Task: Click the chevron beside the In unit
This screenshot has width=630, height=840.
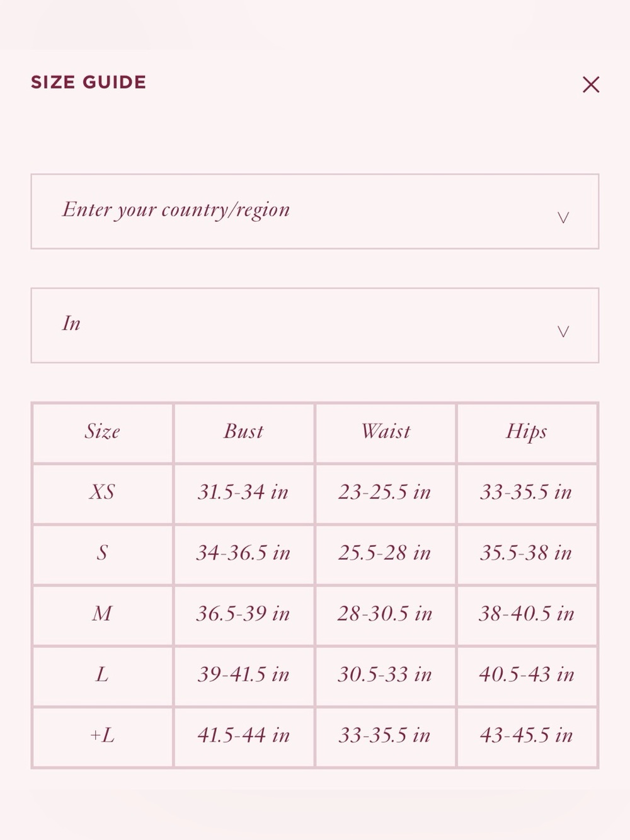Action: [563, 332]
